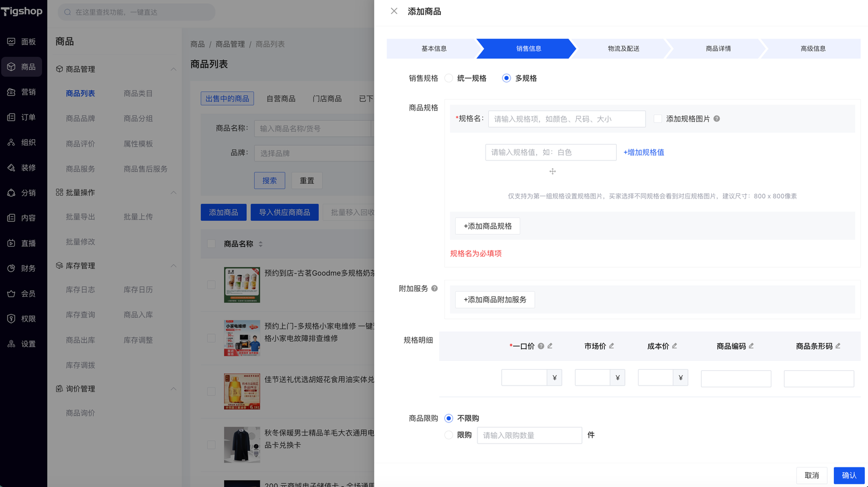The height and width of the screenshot is (487, 868).
Task: Focus the 规格名 input field
Action: [566, 119]
